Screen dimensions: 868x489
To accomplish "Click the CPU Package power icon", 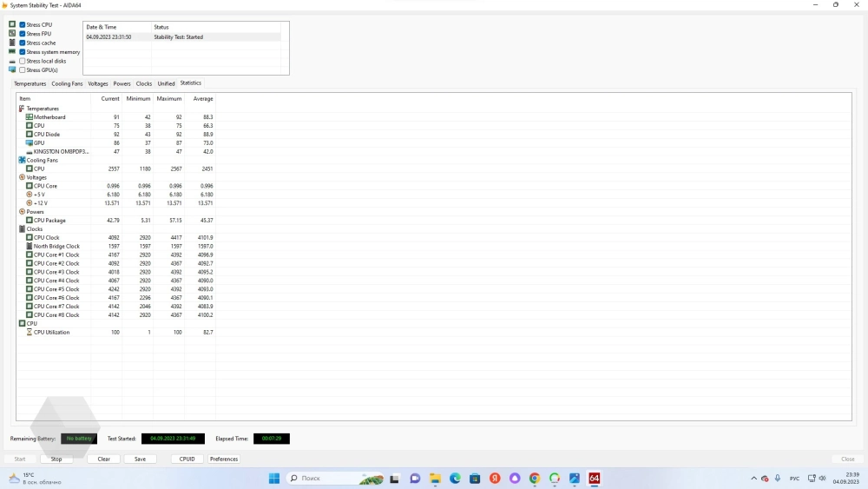I will (x=29, y=220).
